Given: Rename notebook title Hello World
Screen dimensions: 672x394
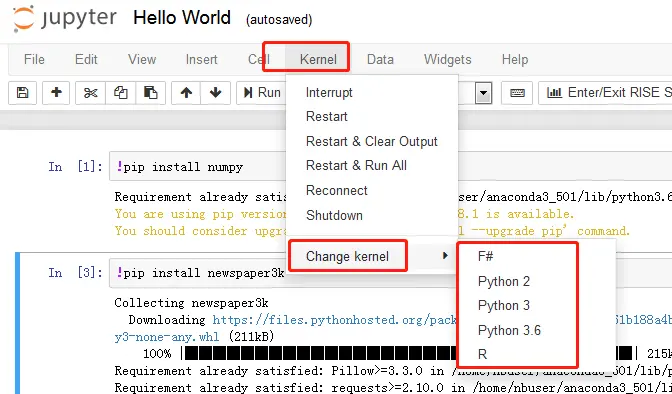Looking at the screenshot, I should (x=182, y=18).
